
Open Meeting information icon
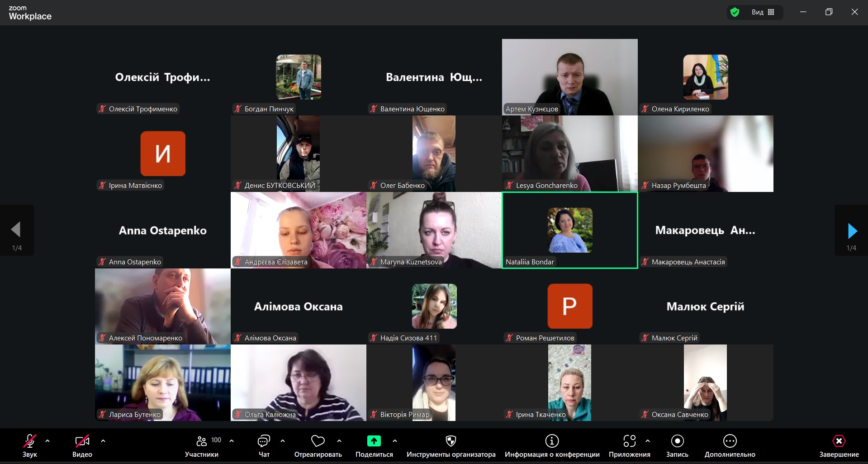tap(552, 441)
